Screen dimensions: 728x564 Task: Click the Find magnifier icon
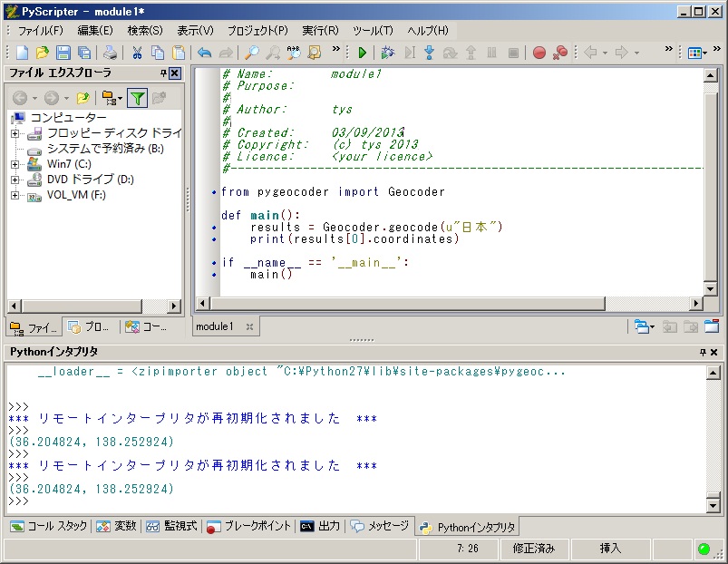(252, 53)
